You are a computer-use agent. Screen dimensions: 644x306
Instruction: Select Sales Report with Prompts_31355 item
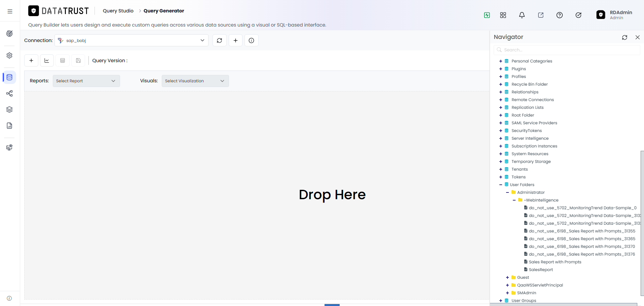pos(582,231)
